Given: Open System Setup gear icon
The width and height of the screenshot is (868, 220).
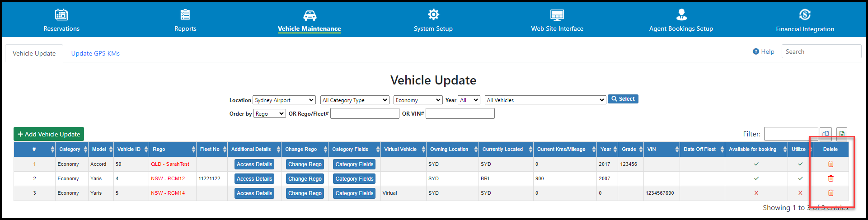Looking at the screenshot, I should pyautogui.click(x=433, y=14).
